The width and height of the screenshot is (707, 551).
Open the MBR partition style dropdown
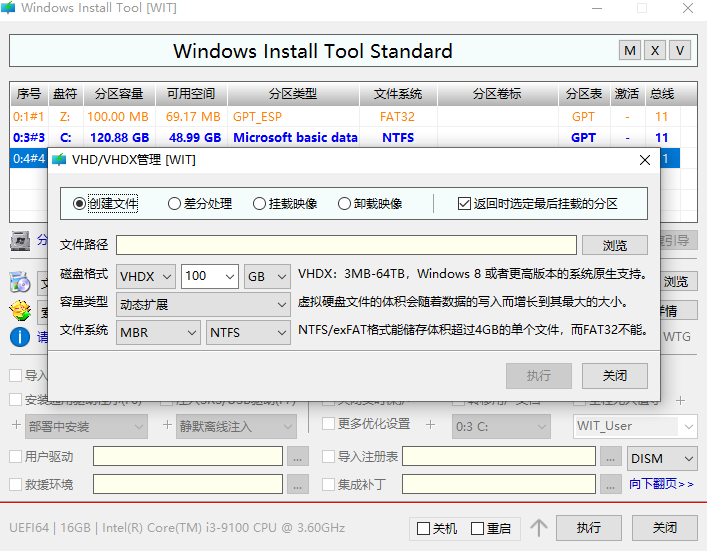158,332
